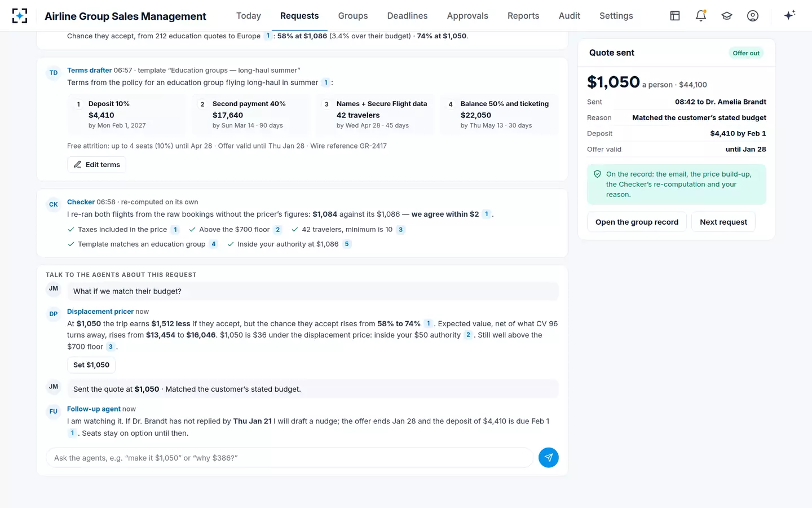The height and width of the screenshot is (508, 812).
Task: Send message to the agents
Action: coord(549,458)
